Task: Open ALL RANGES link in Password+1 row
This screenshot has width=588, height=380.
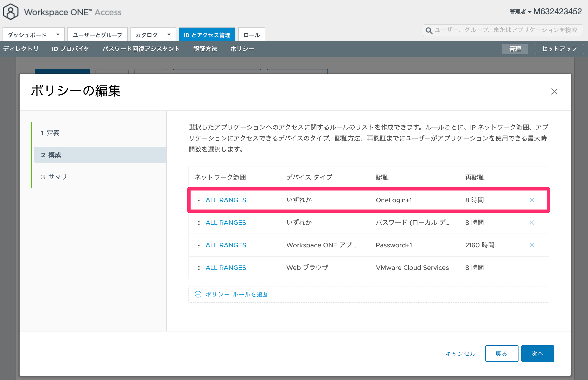Action: [226, 245]
